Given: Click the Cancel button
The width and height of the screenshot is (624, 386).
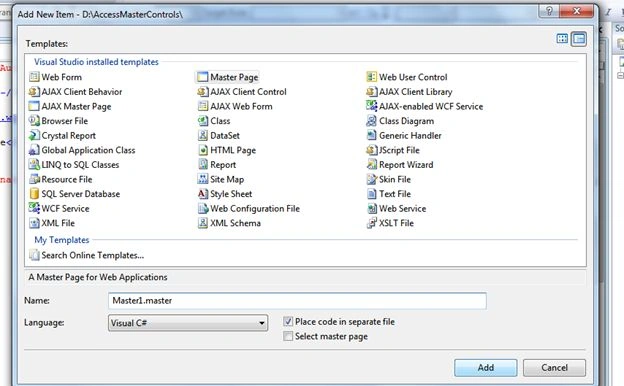Looking at the screenshot, I should click(x=554, y=368).
